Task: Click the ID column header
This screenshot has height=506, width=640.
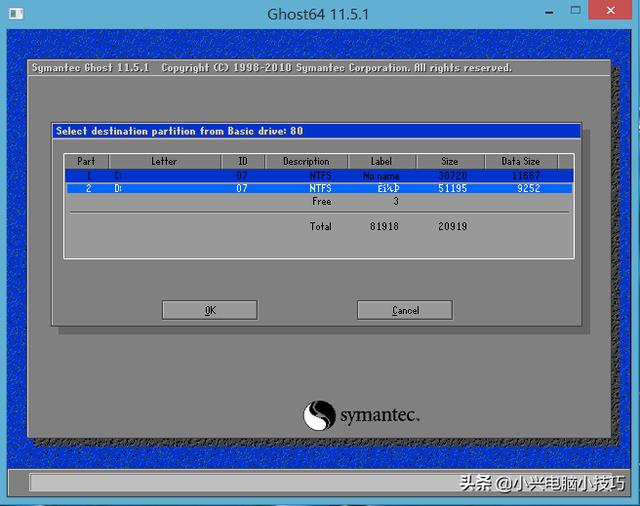Action: pyautogui.click(x=243, y=161)
